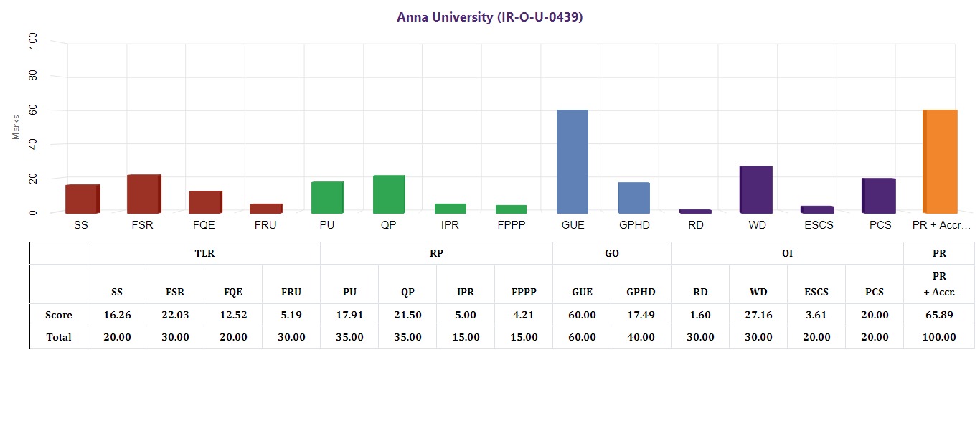Click the QP label on chart x-axis
Image resolution: width=980 pixels, height=436 pixels.
[388, 225]
